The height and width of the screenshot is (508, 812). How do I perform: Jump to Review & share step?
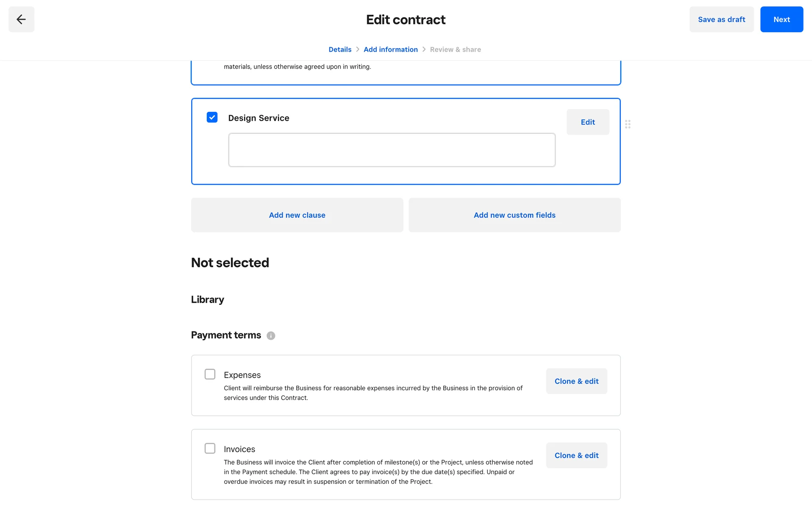[455, 50]
